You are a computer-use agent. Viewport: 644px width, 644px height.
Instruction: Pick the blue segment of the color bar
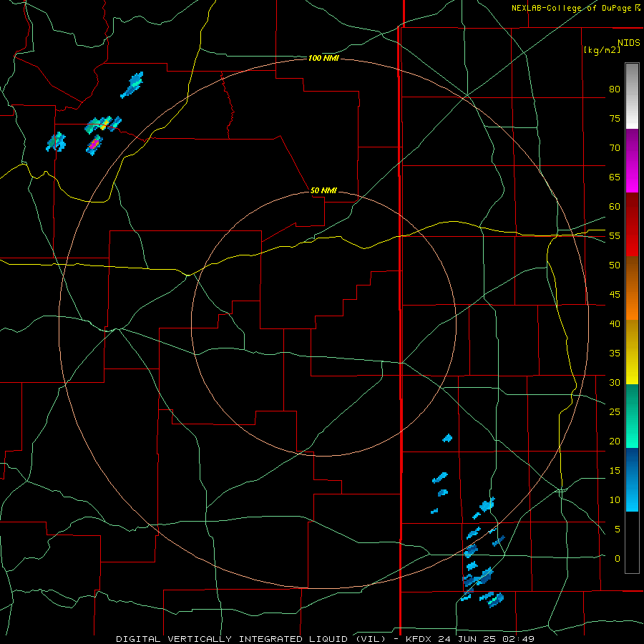coord(632,479)
